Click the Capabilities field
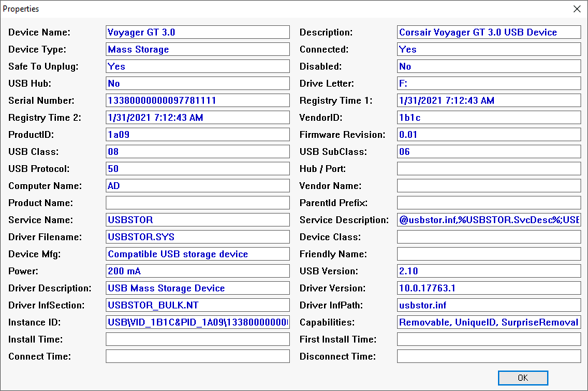The width and height of the screenshot is (588, 391). point(489,322)
